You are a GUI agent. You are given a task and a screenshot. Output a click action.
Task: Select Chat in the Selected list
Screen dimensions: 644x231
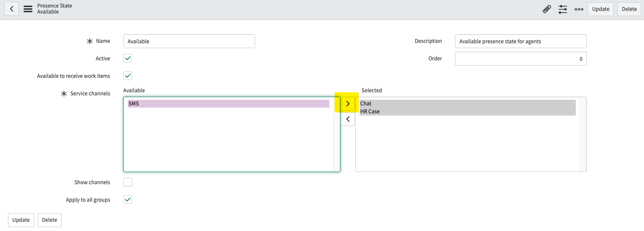[x=467, y=104]
